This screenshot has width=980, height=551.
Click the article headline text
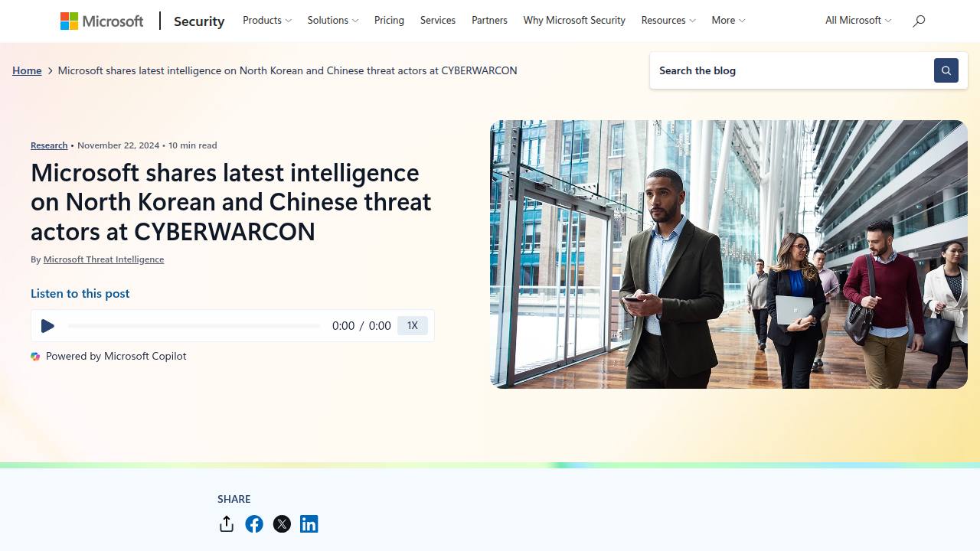[x=231, y=202]
